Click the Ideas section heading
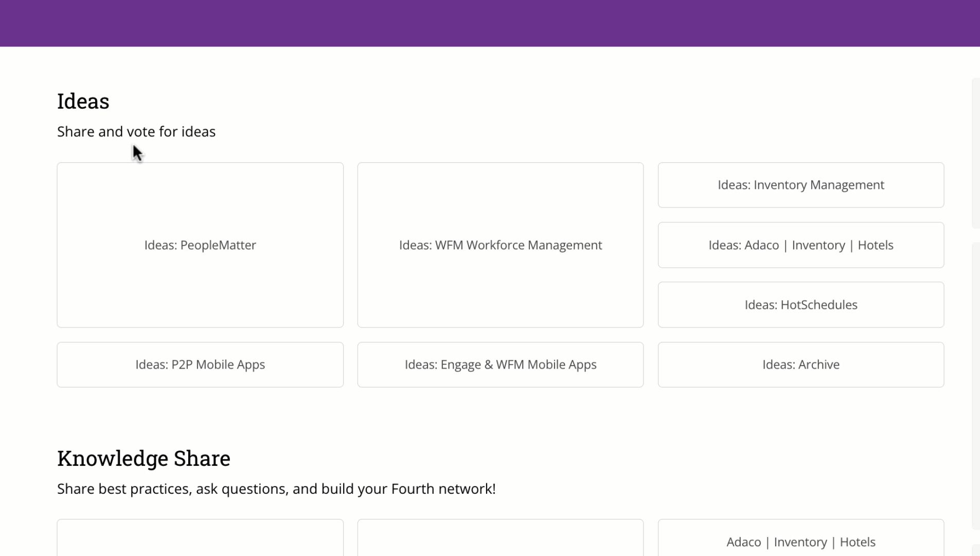980x556 pixels. [83, 101]
